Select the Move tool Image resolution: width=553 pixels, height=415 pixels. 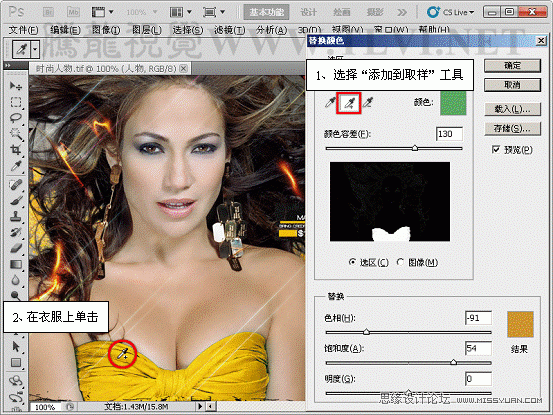point(16,86)
